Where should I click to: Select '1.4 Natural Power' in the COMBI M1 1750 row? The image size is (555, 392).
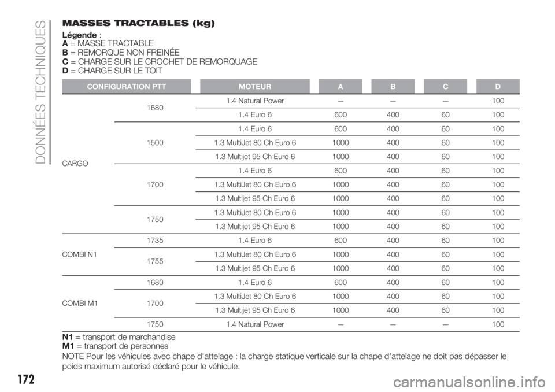[255, 324]
